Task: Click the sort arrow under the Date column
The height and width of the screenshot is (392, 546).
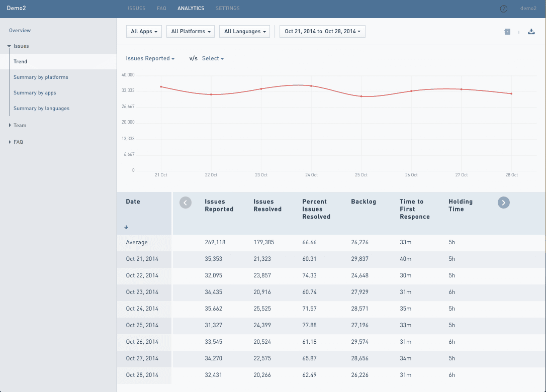Action: pos(126,227)
